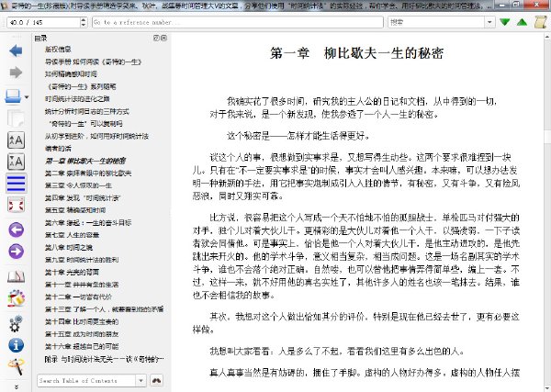
Task: Open 统计分析时间日志的三种方式 entry
Action: [87, 111]
